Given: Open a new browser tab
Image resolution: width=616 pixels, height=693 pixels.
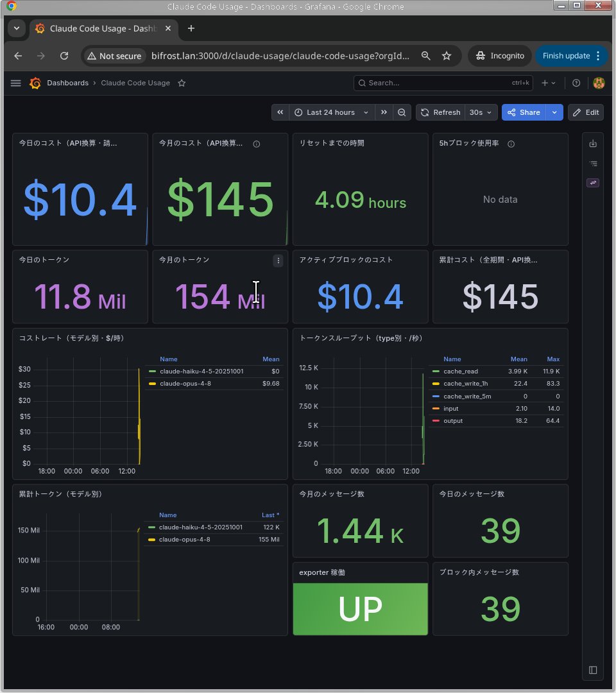Looking at the screenshot, I should [x=191, y=28].
